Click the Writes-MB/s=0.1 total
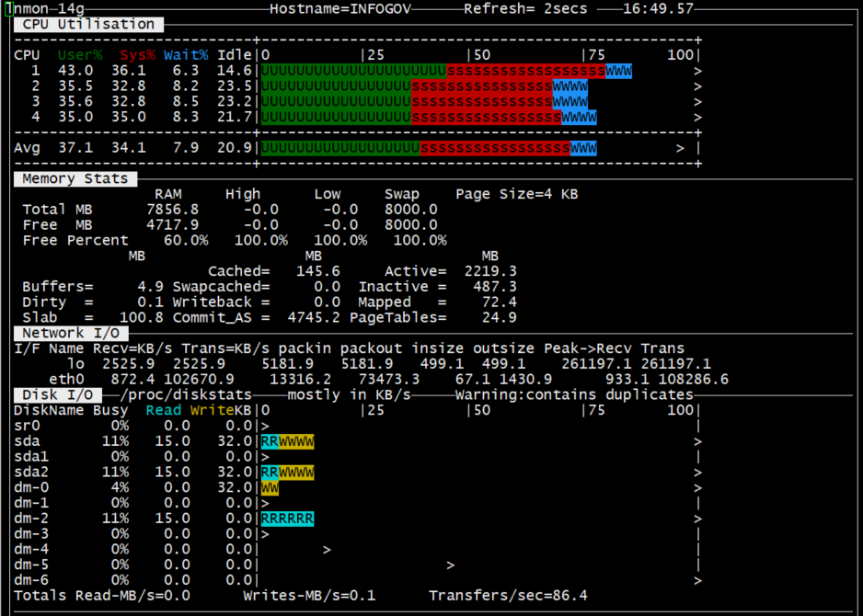 [x=309, y=595]
